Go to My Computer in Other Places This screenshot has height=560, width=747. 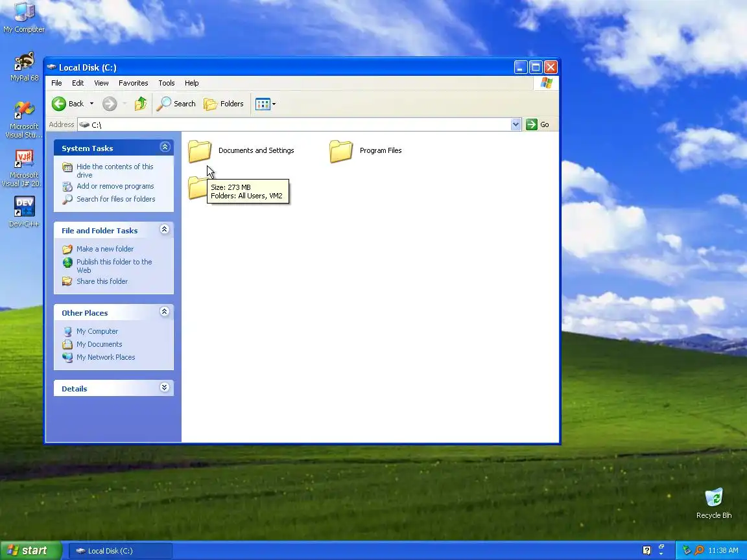tap(97, 331)
